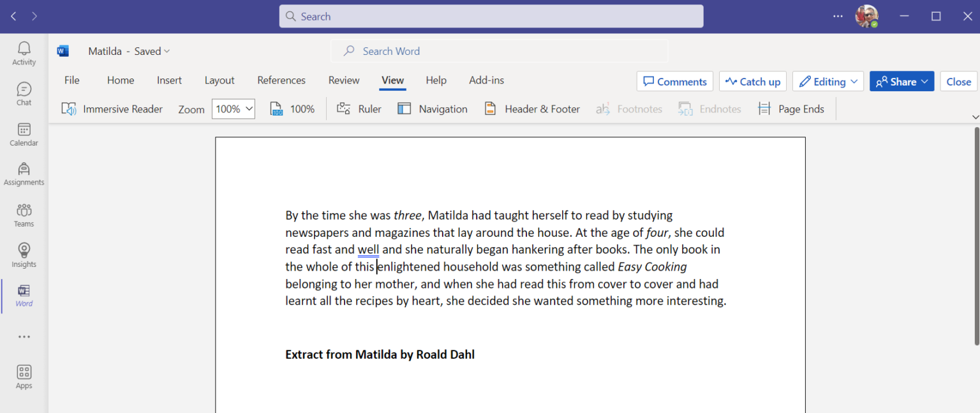Select the Page Ends option

pyautogui.click(x=791, y=109)
